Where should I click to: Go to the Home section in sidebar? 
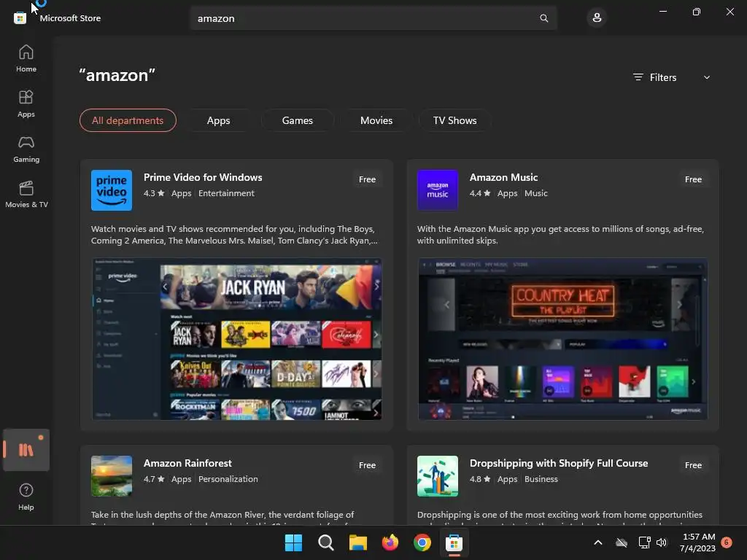pos(26,58)
